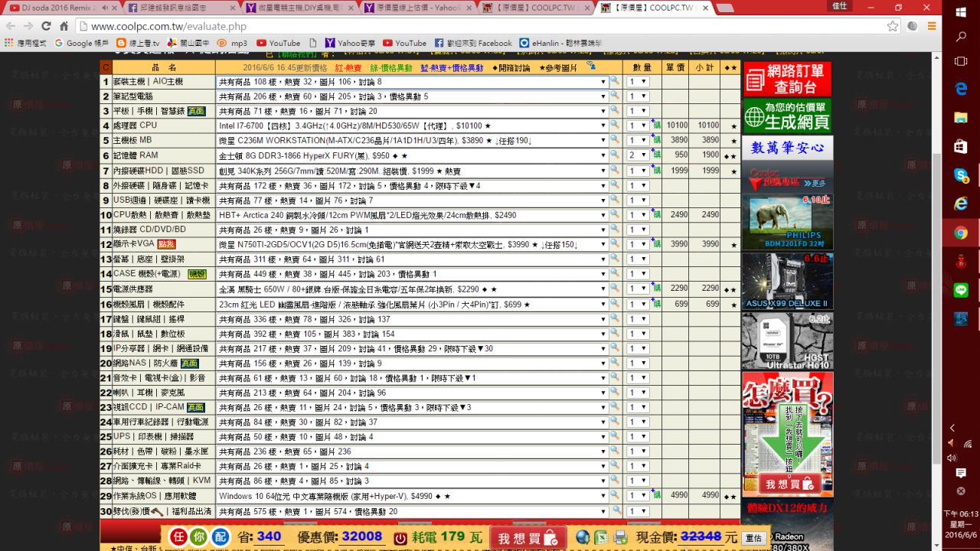Screen dimensions: 980x551
Task: Click the green 購 icon in the CPU row
Action: [657, 126]
